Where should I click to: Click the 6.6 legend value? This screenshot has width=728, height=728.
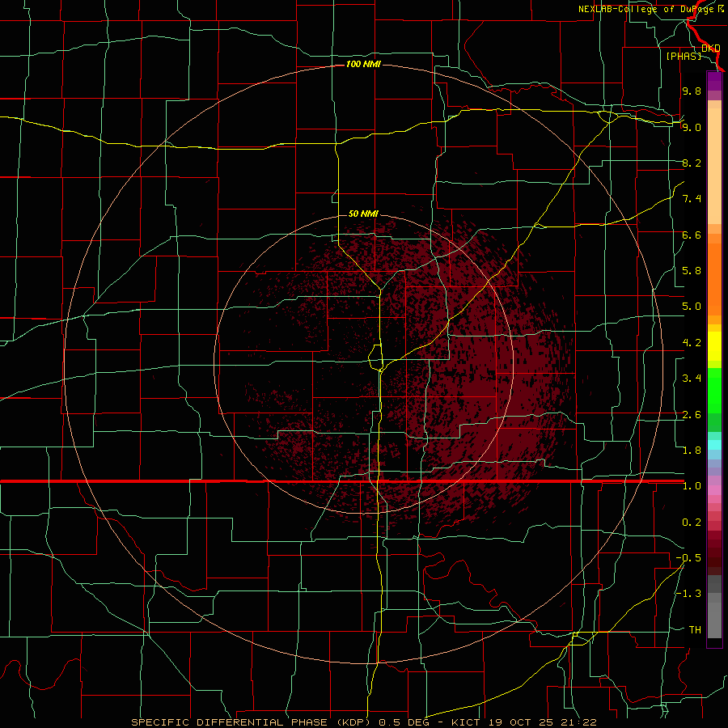[692, 235]
